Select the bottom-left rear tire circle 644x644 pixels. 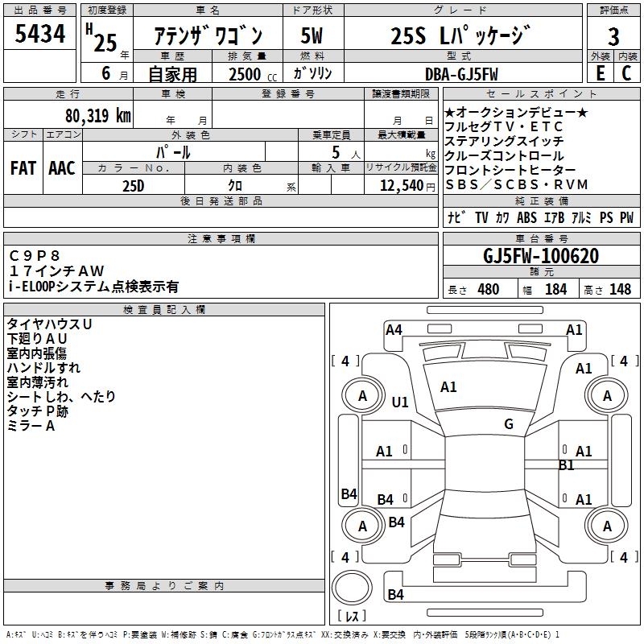tap(362, 526)
